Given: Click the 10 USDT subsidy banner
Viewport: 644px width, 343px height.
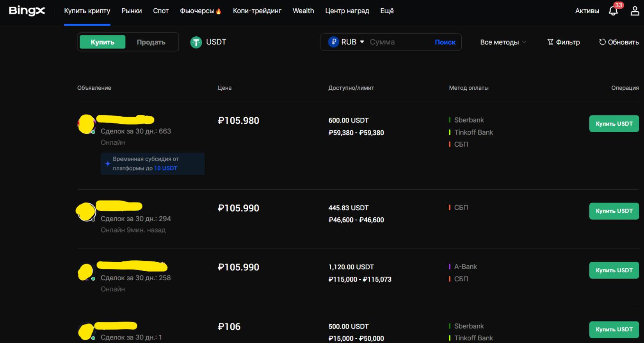Looking at the screenshot, I should click(152, 164).
